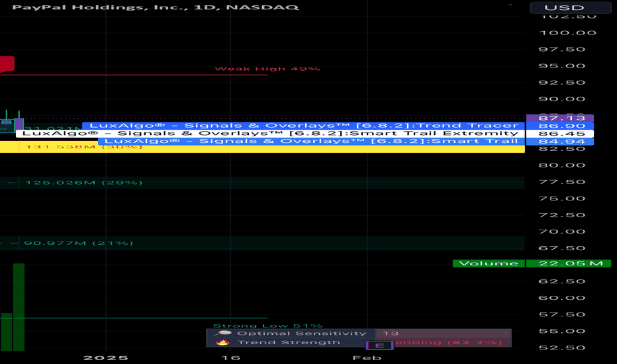Click the 86.90 price tag

pos(560,126)
